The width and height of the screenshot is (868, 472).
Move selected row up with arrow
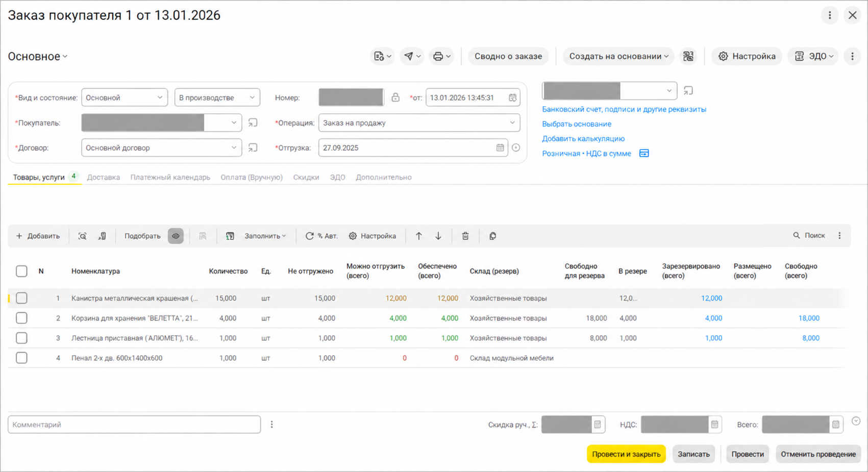419,236
